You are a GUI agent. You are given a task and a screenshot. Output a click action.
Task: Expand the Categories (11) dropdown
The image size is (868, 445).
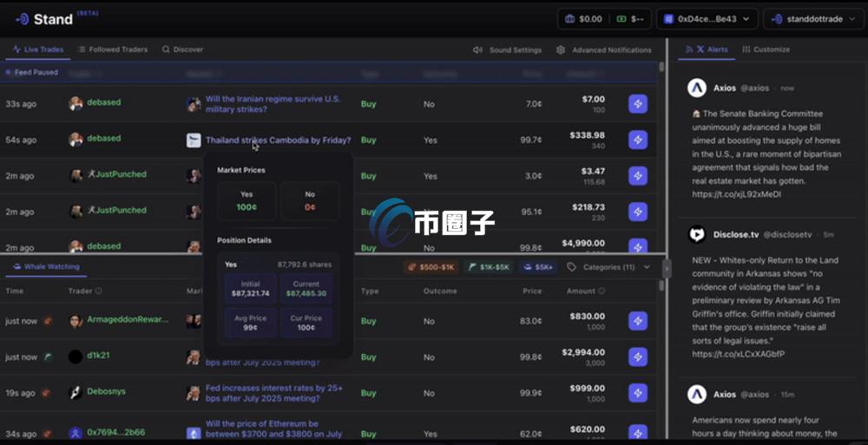pos(608,267)
